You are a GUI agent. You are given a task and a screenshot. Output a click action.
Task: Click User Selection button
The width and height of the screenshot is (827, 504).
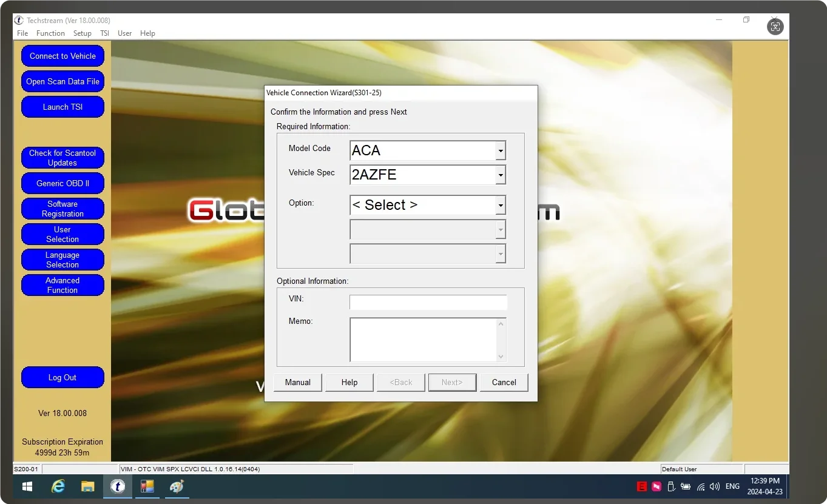[x=62, y=234]
